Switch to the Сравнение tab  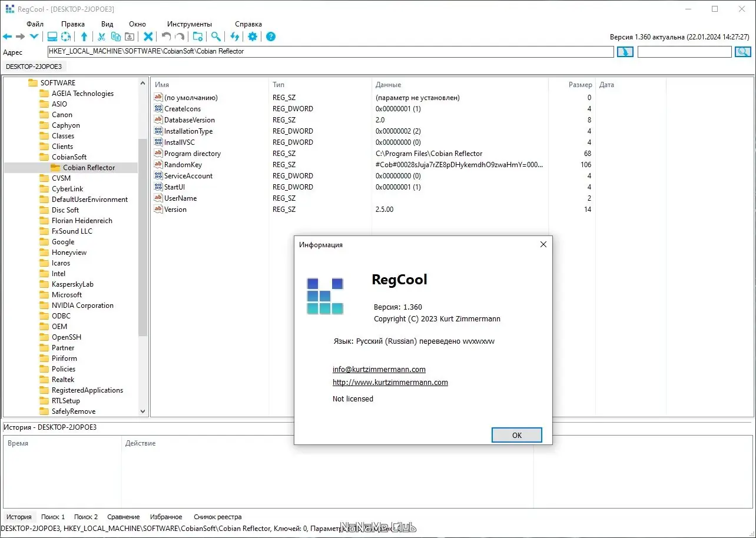coord(124,517)
